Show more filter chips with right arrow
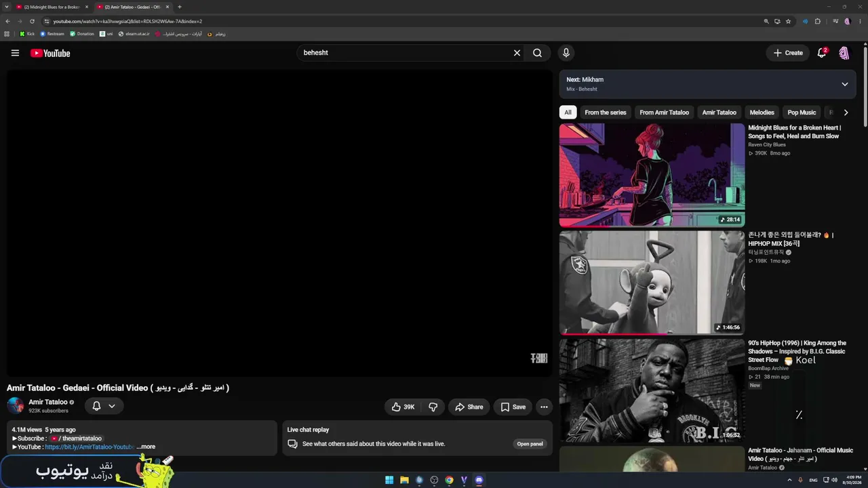 click(x=846, y=113)
